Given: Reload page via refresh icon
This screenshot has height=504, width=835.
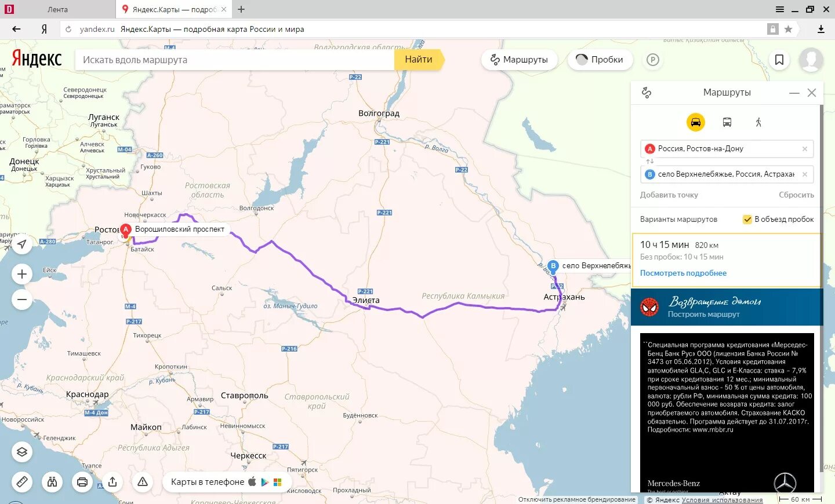Looking at the screenshot, I should 68,29.
